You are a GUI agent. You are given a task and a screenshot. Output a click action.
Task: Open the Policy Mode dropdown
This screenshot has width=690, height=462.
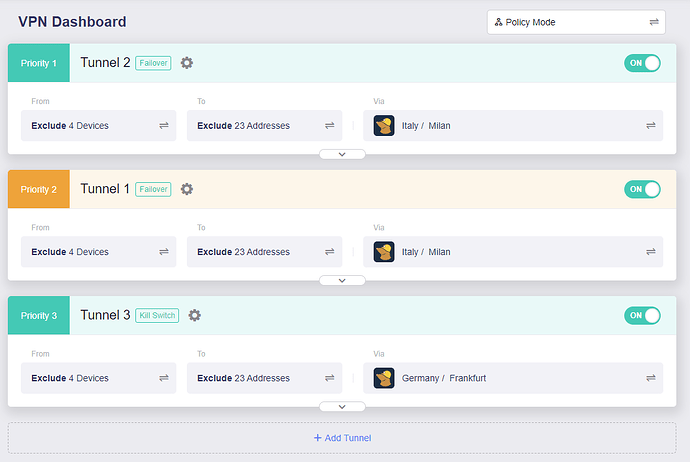[x=576, y=22]
